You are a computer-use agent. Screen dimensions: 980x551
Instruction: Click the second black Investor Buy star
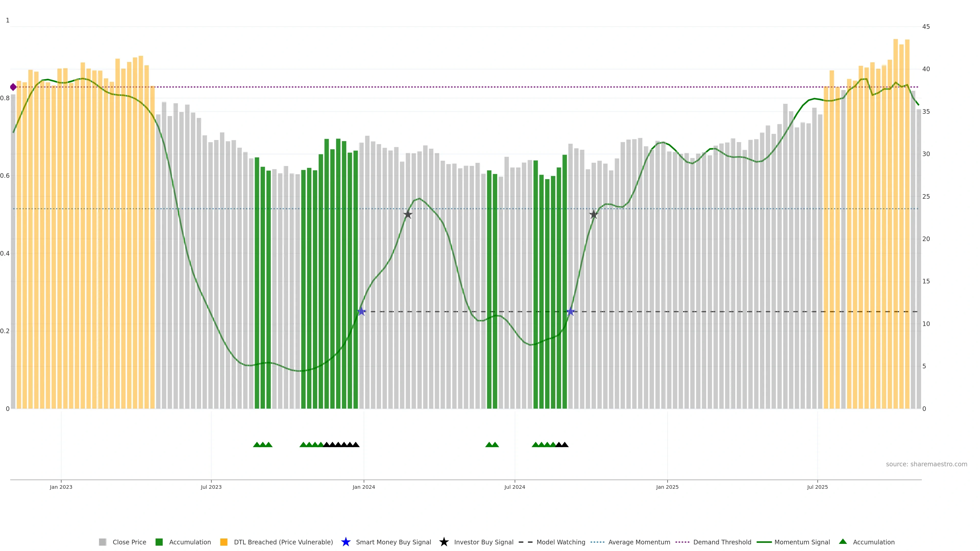pyautogui.click(x=593, y=215)
